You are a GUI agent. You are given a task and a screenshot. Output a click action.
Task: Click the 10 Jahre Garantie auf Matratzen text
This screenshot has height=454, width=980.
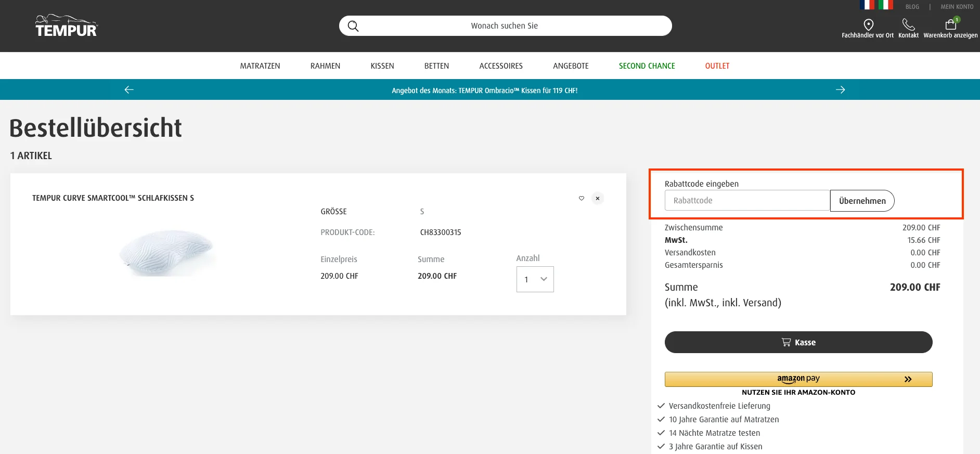coord(724,420)
